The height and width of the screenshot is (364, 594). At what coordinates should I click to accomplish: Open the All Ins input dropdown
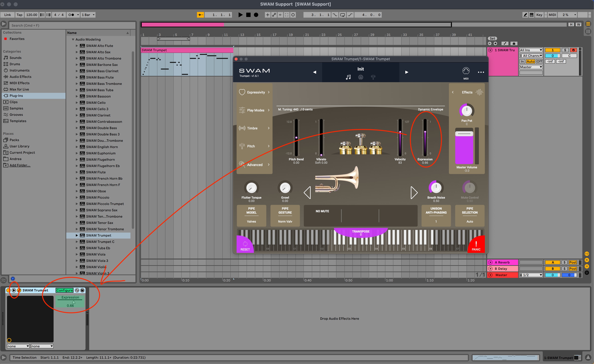[x=531, y=50]
